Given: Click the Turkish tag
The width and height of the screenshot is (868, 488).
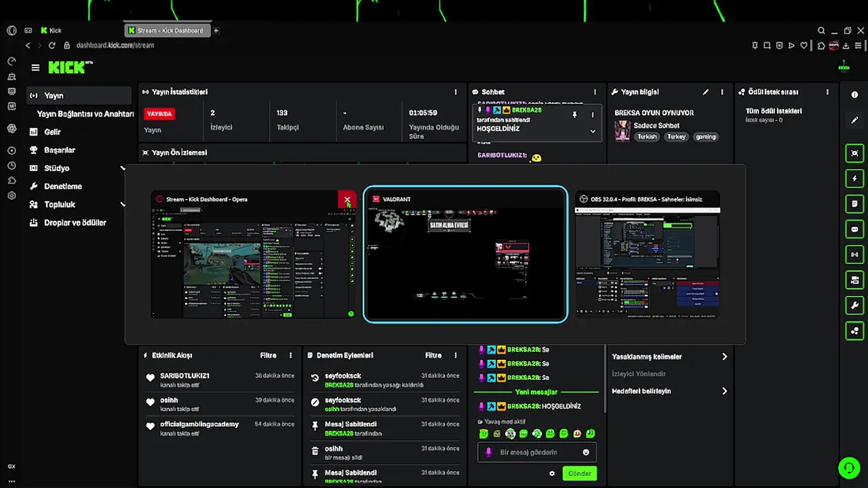Looking at the screenshot, I should pyautogui.click(x=647, y=136).
